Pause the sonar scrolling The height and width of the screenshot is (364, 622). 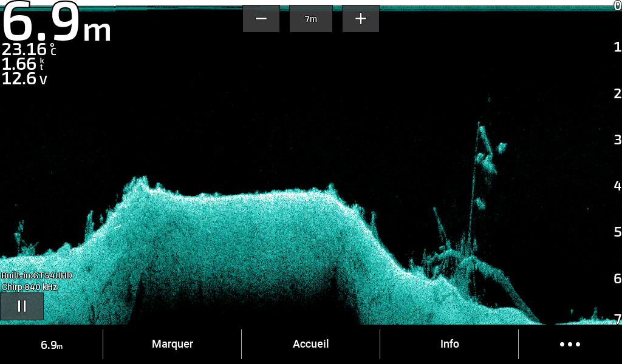click(x=22, y=306)
